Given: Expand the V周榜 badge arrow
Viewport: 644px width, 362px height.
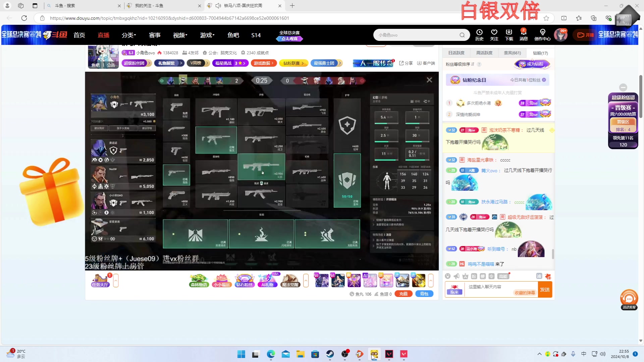Looking at the screenshot, I should point(207,63).
